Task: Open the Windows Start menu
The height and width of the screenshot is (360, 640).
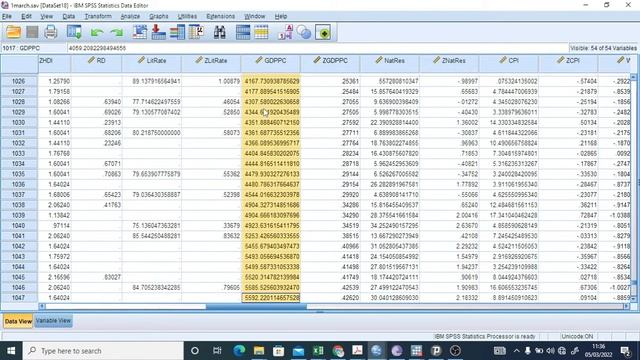Action: click(x=11, y=351)
